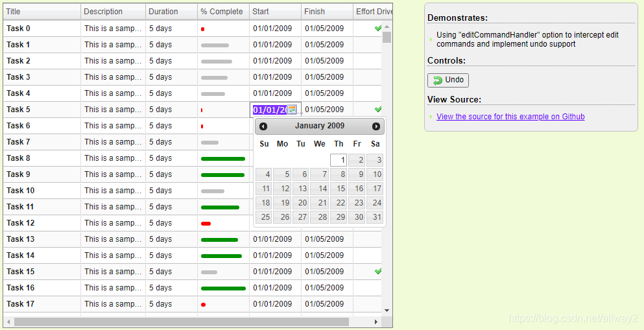Click Task 16's Finish date cell
The width and height of the screenshot is (644, 330).
[x=326, y=288]
